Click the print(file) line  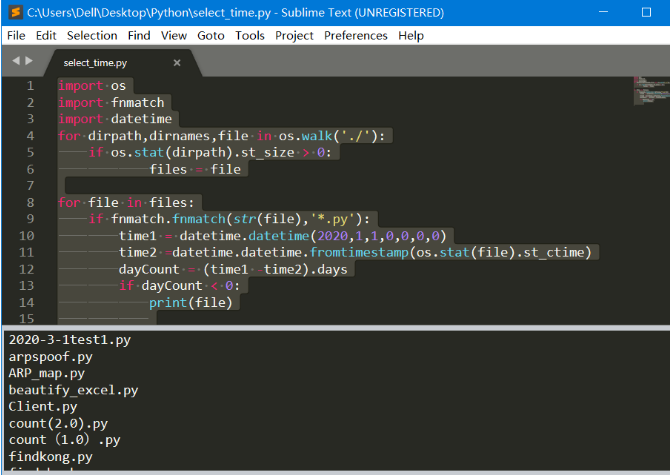(191, 303)
